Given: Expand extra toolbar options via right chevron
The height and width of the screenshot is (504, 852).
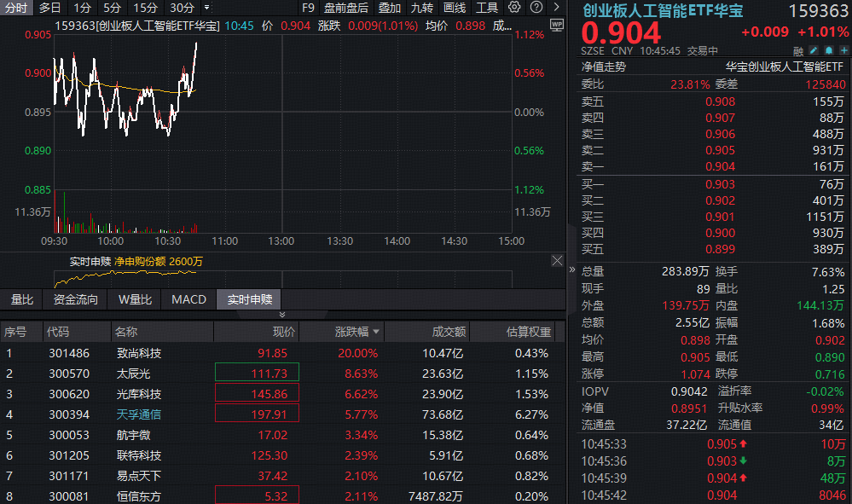Looking at the screenshot, I should point(556,7).
